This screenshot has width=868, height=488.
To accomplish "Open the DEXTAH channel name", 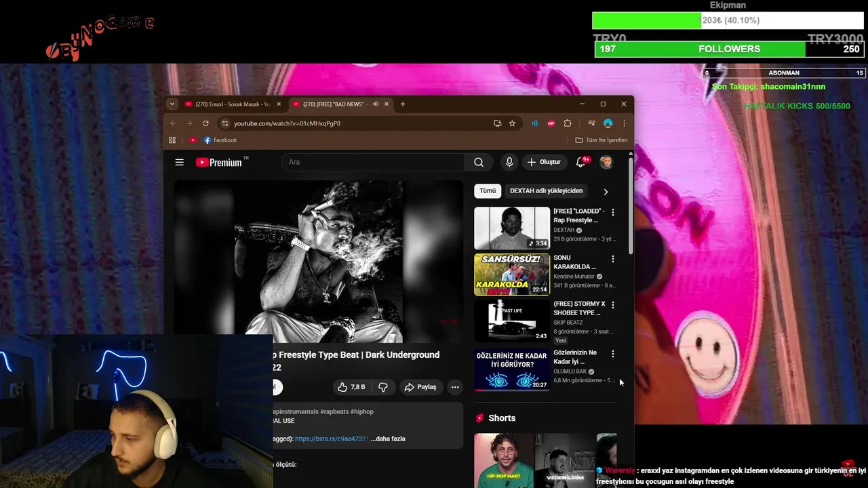I will (564, 230).
